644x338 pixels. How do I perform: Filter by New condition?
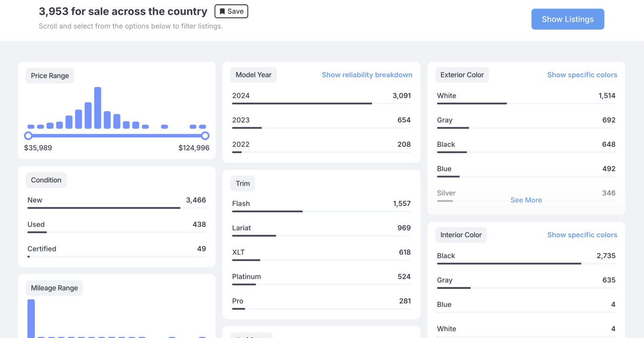(116, 200)
